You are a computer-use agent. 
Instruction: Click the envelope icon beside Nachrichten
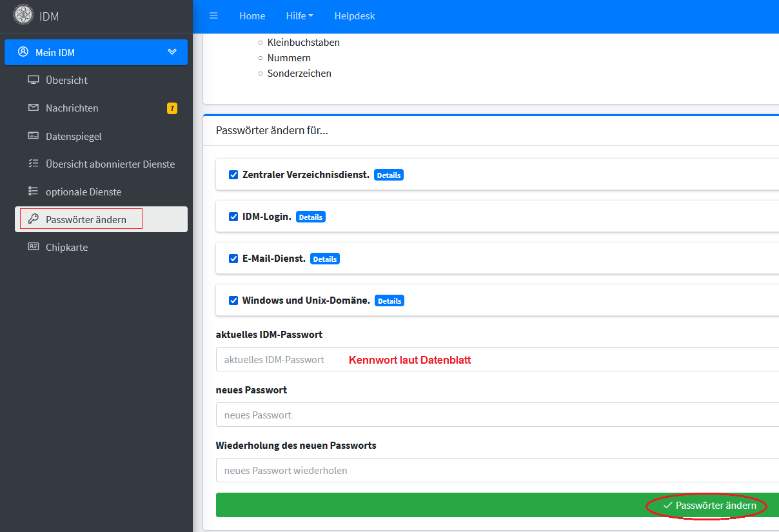pos(34,108)
